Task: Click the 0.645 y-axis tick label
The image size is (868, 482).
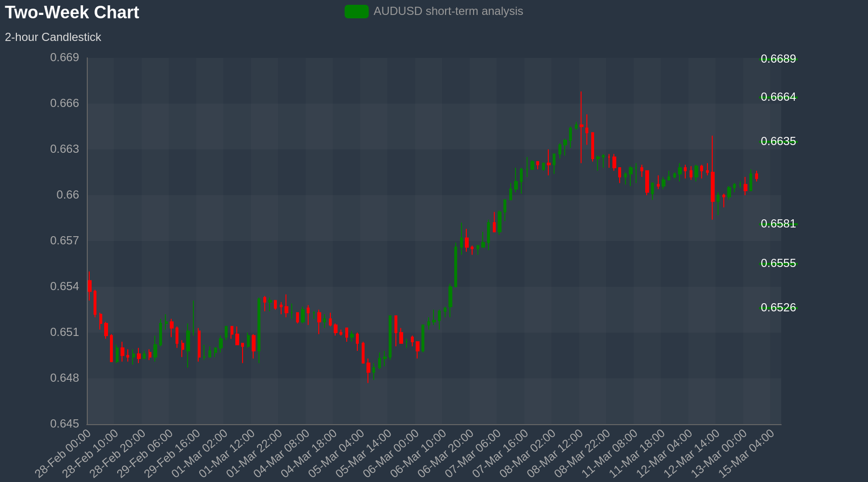Action: click(65, 424)
